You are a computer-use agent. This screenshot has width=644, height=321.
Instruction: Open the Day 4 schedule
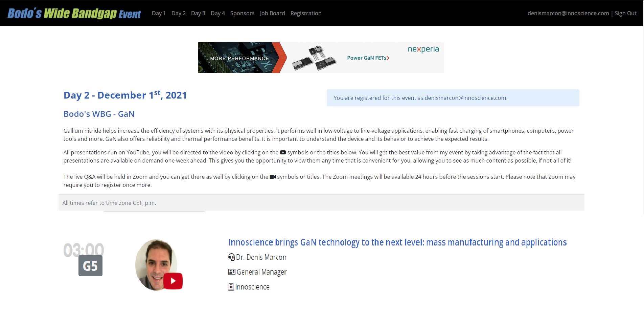click(217, 13)
